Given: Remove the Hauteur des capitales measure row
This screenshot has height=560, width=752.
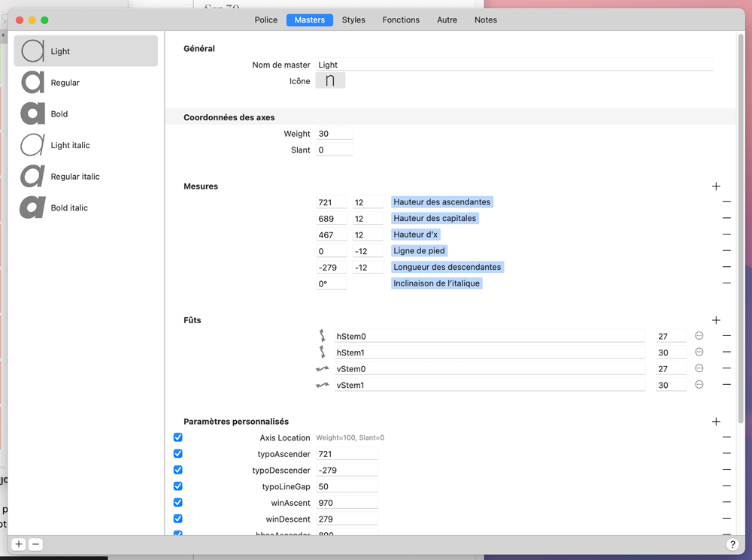Looking at the screenshot, I should coord(726,218).
